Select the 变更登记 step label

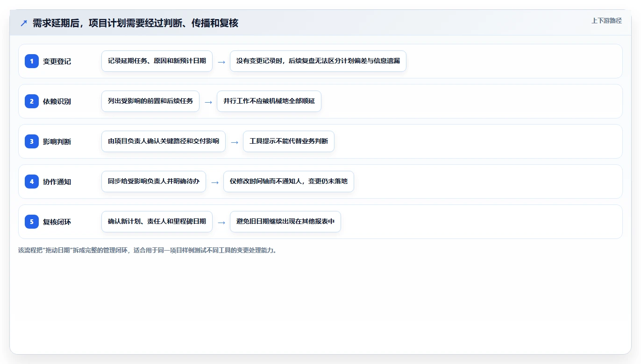click(x=57, y=62)
